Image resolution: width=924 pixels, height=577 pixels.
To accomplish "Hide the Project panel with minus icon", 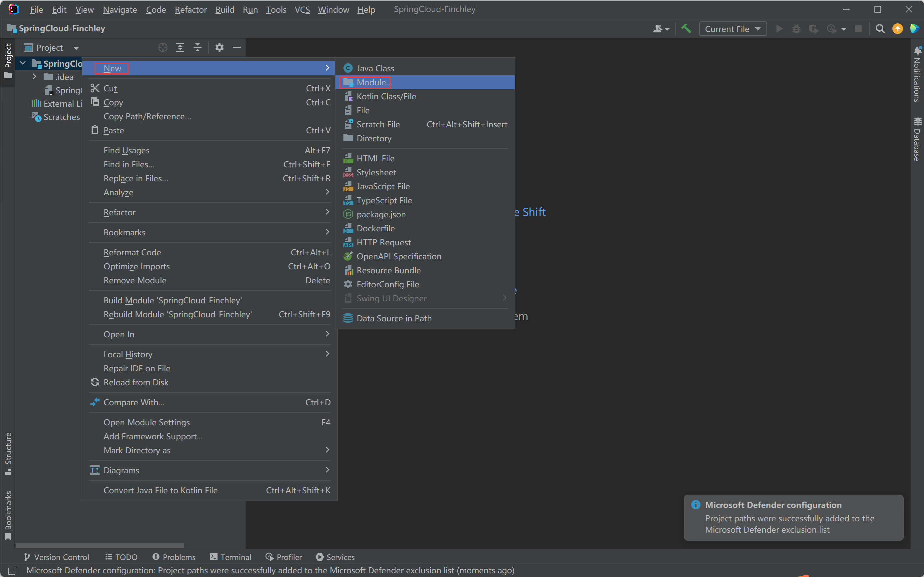I will click(237, 47).
